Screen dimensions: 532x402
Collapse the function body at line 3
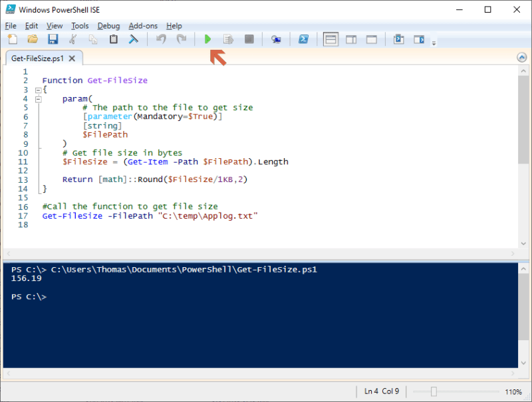point(39,90)
